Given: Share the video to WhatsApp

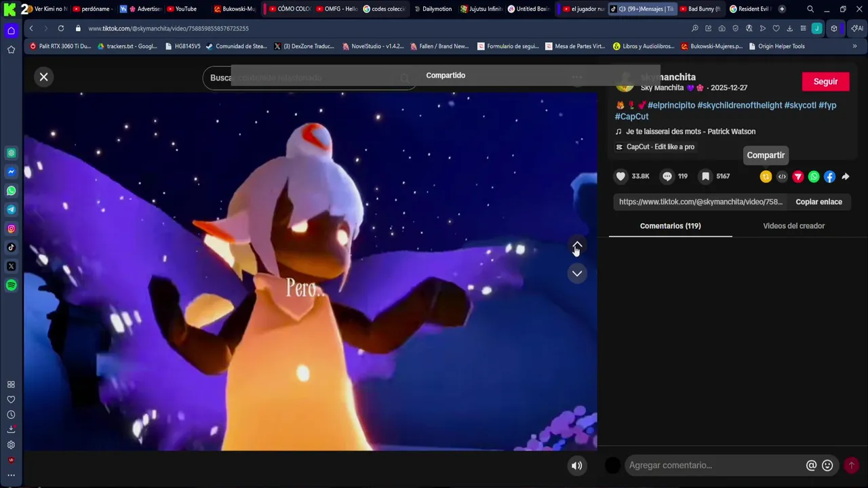Looking at the screenshot, I should point(814,177).
